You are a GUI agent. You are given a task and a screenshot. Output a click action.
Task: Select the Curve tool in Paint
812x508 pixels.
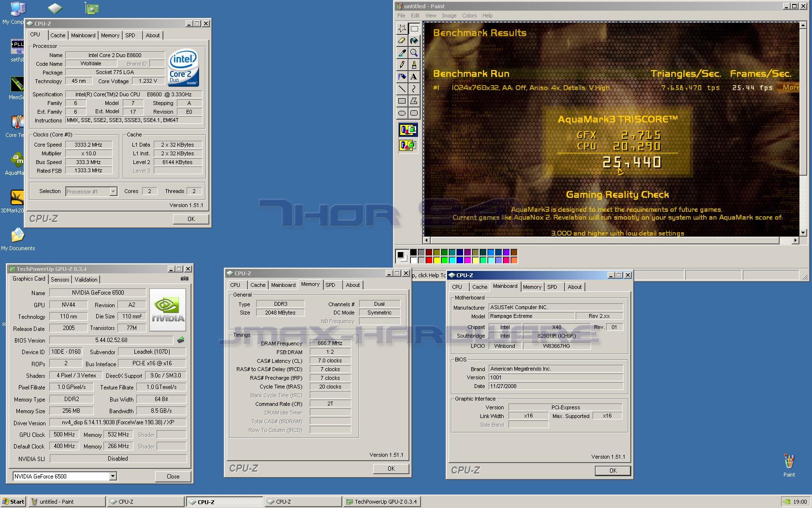click(414, 89)
